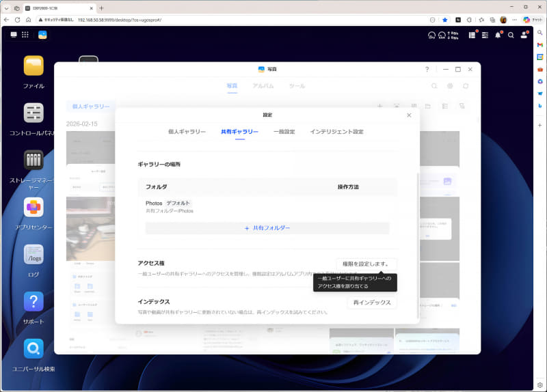547x392 pixels.
Task: Select the 共有ギャラリー settings tab
Action: 240,132
